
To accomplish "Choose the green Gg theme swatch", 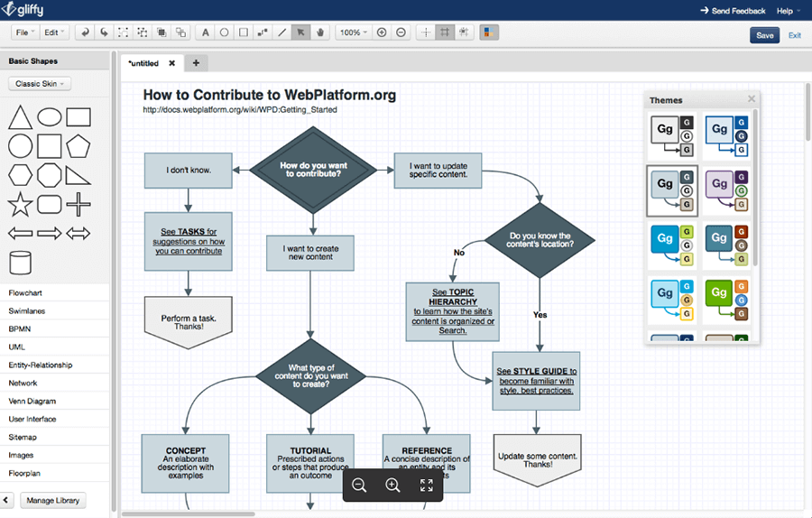I will click(727, 300).
